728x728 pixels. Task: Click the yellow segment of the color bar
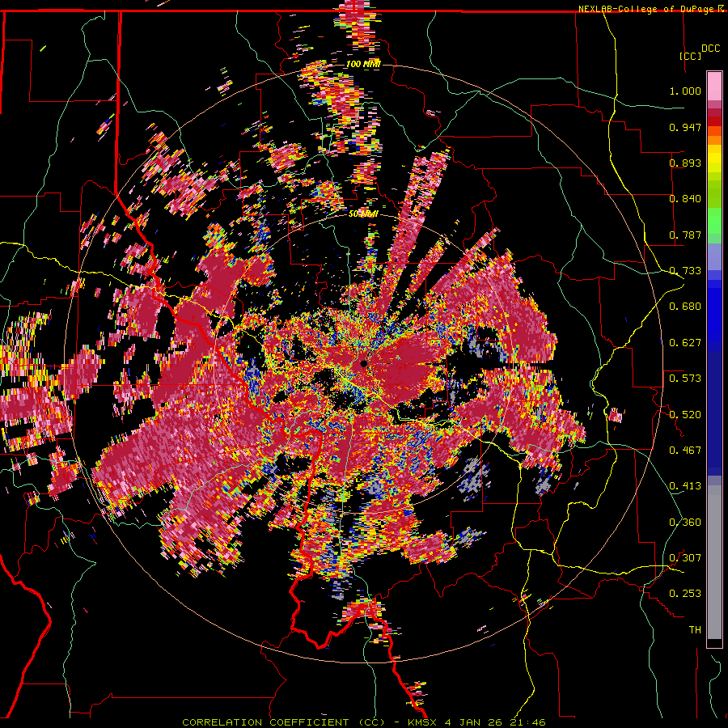click(x=714, y=159)
